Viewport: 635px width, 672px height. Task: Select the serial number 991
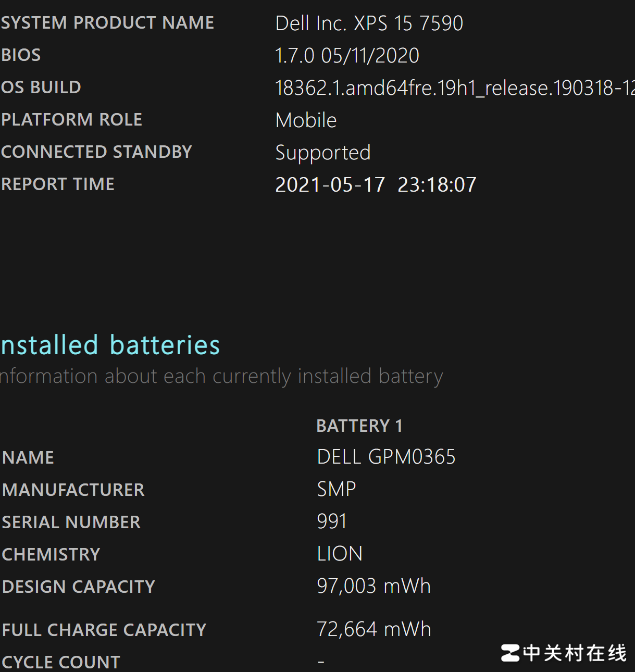(x=332, y=521)
